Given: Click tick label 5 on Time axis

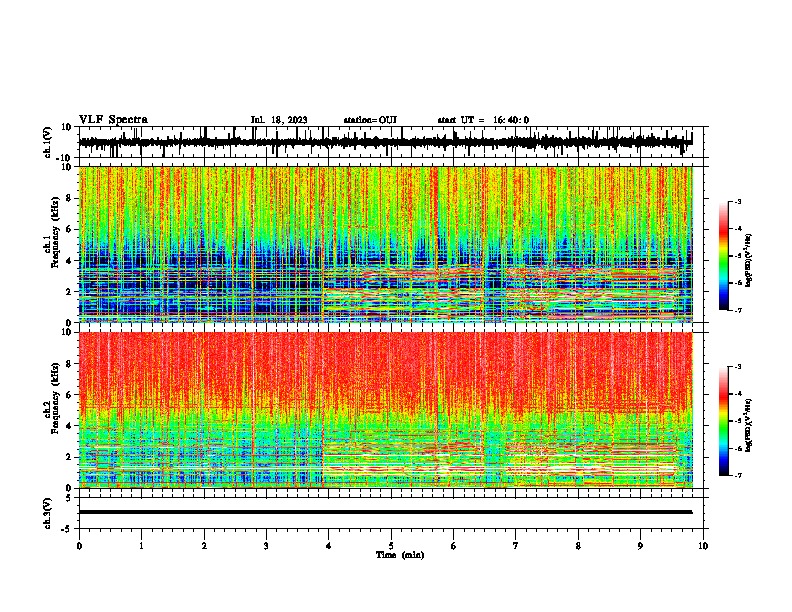Looking at the screenshot, I should coord(391,546).
